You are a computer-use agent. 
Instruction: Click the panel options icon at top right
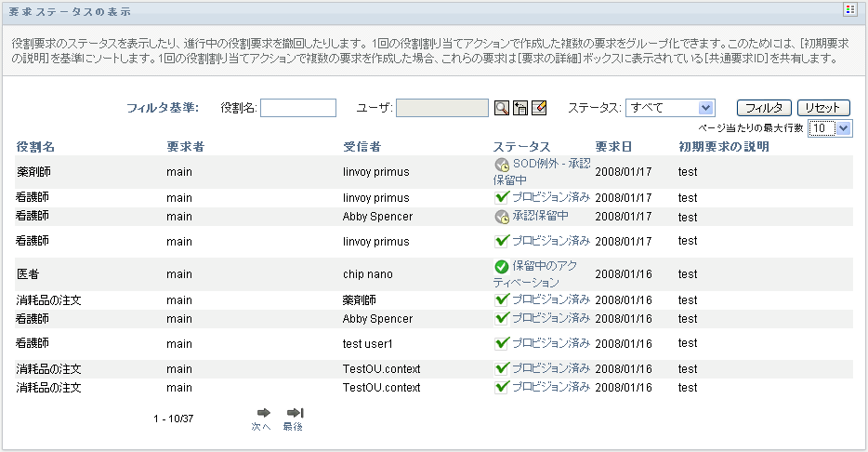tap(849, 9)
